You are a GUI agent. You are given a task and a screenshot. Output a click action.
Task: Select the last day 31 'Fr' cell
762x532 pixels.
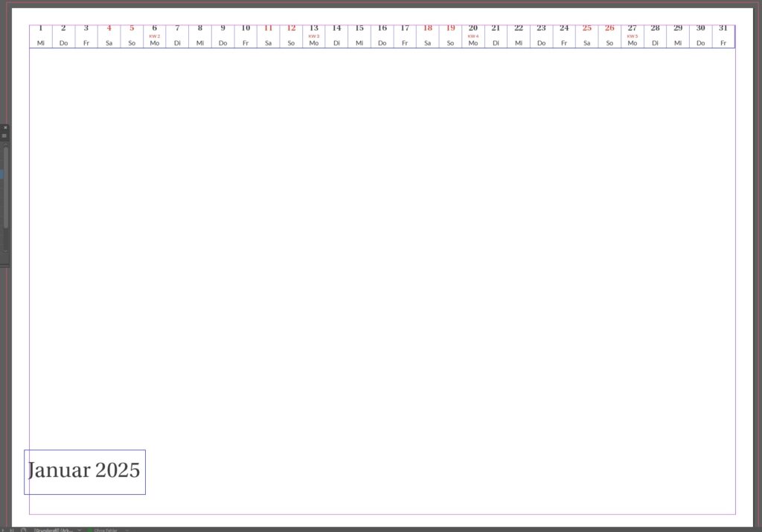[723, 36]
